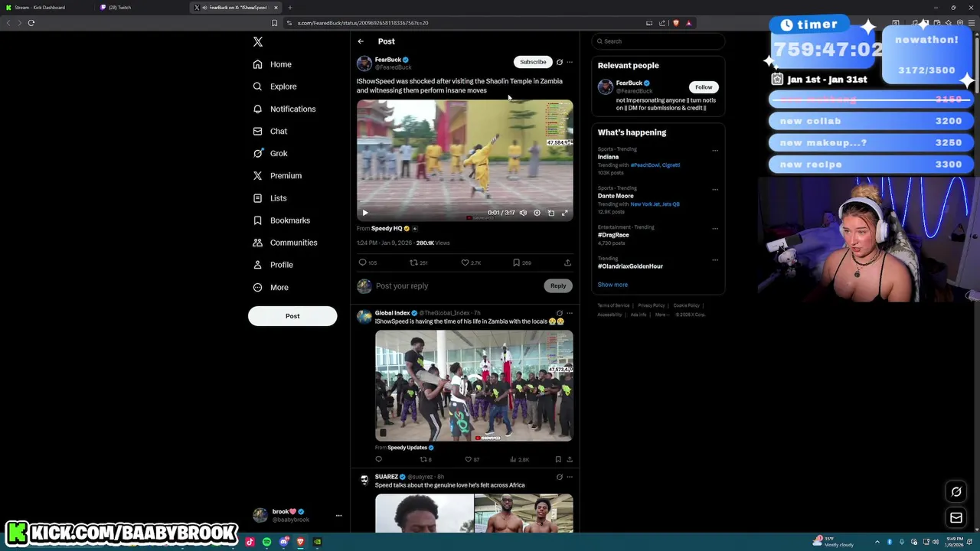Open more options on FearBuck post
Screen dimensions: 980x551
pos(570,62)
